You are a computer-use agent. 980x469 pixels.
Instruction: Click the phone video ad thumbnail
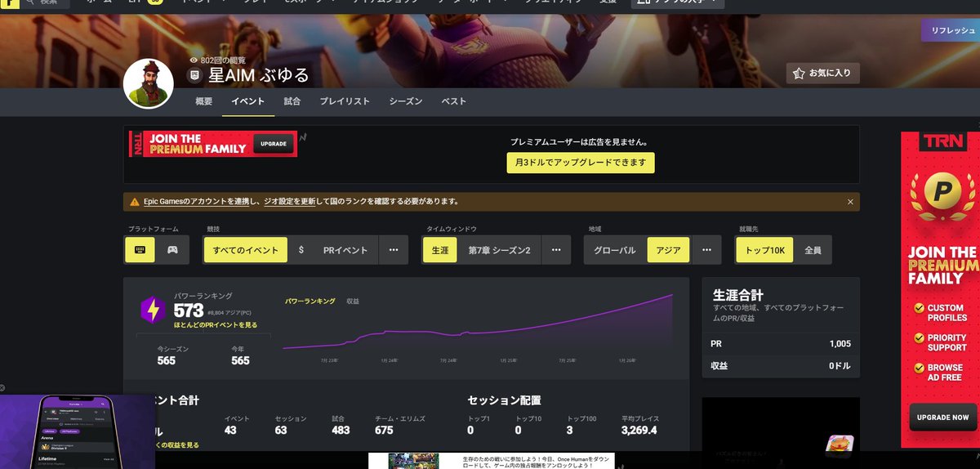coord(78,432)
